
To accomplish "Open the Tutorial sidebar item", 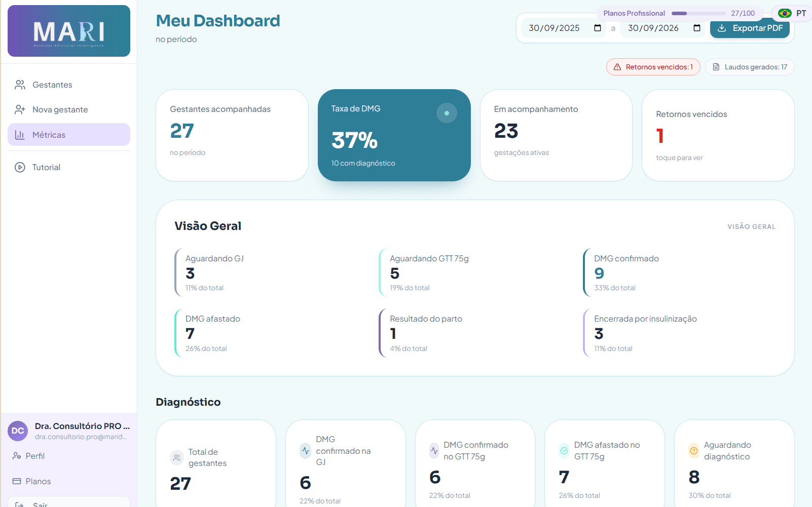I will (69, 167).
